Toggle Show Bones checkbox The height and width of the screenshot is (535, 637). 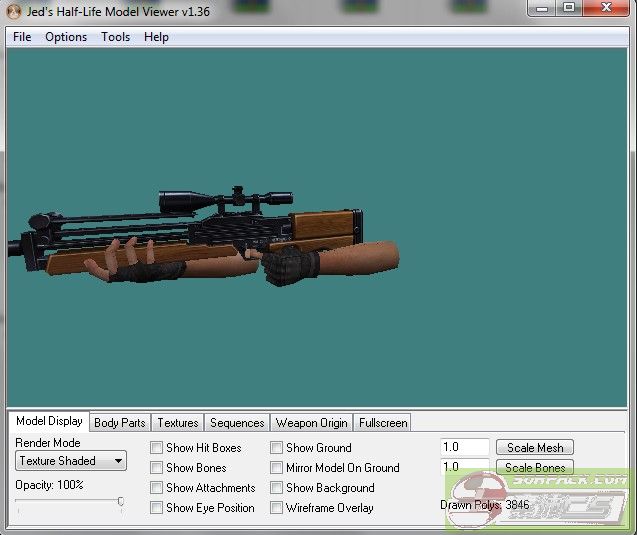157,468
